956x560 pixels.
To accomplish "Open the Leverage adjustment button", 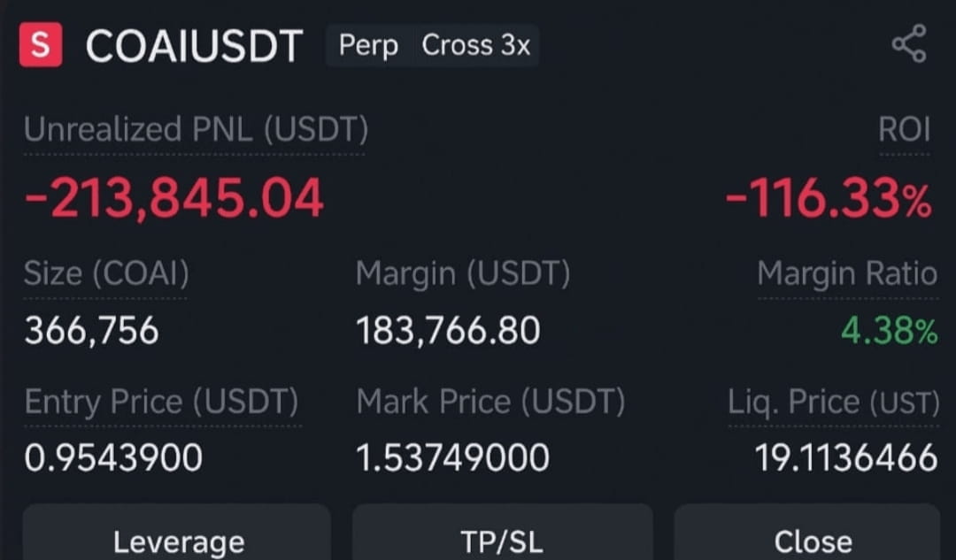I will pyautogui.click(x=177, y=534).
